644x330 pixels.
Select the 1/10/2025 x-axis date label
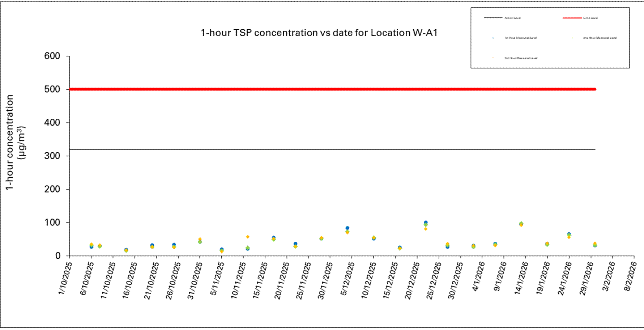coord(65,278)
